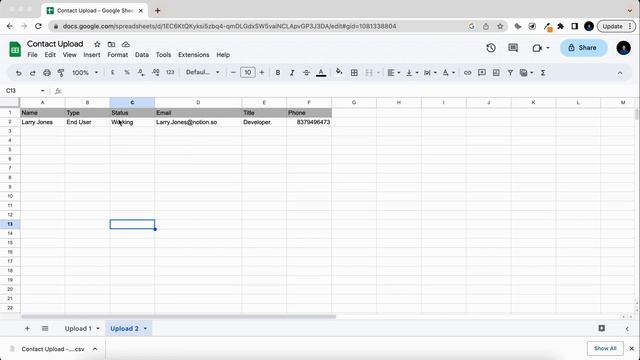The image size is (640, 360).
Task: Collapse the toolbar with chevron
Action: point(620,73)
